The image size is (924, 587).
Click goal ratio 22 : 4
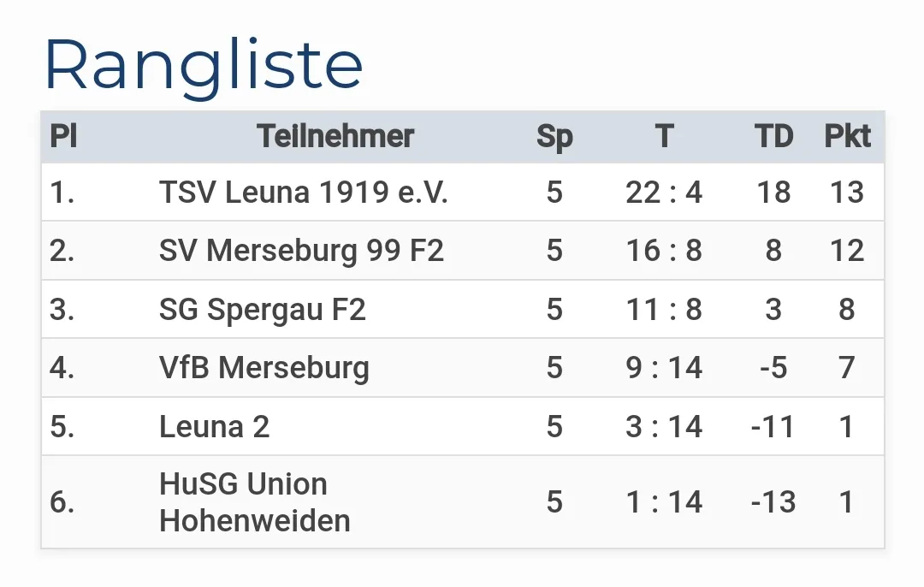(x=664, y=193)
